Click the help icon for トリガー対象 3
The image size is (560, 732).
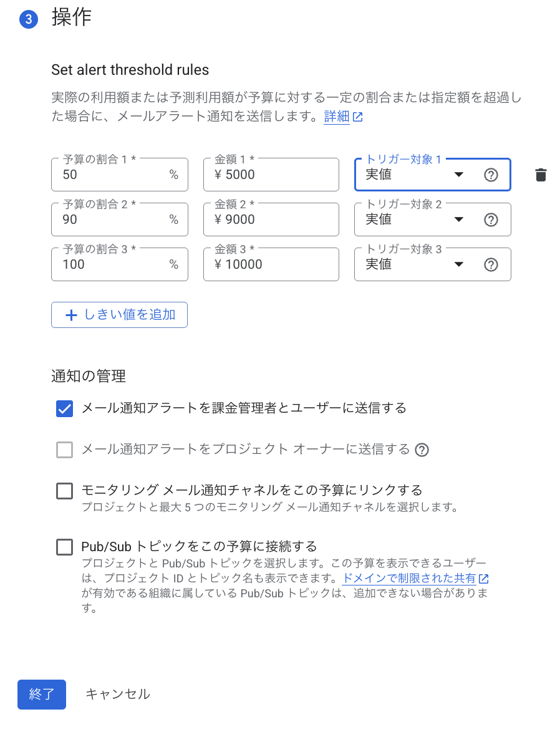(x=491, y=264)
